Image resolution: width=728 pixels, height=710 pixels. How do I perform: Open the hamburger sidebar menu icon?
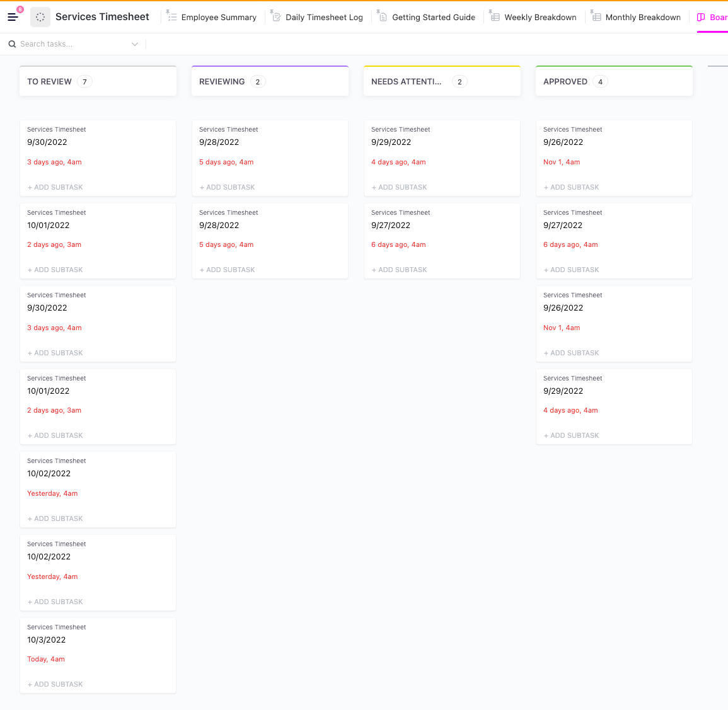[13, 17]
